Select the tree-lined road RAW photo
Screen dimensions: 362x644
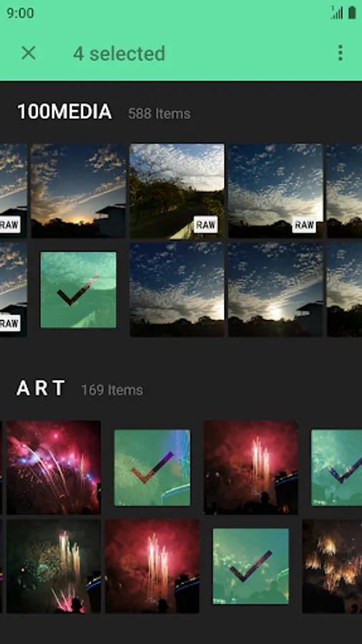[177, 190]
